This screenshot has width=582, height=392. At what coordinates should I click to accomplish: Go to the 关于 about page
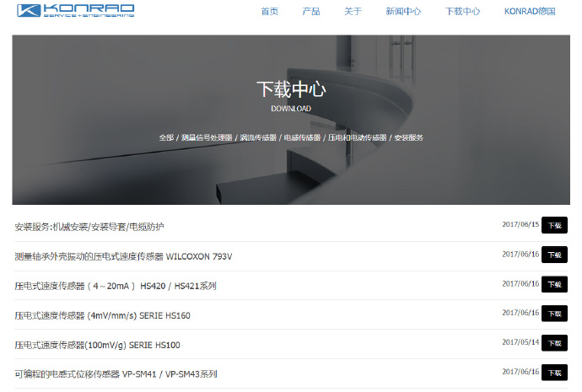click(x=353, y=12)
